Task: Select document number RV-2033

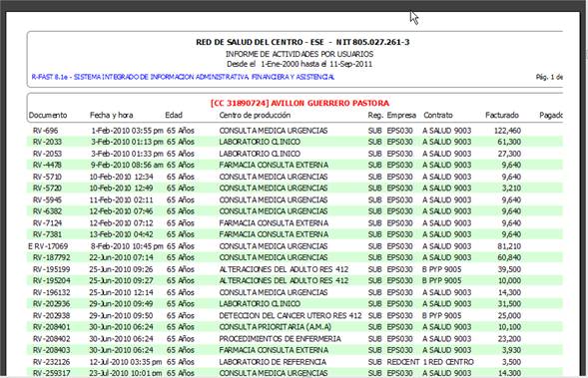Action: pos(47,142)
